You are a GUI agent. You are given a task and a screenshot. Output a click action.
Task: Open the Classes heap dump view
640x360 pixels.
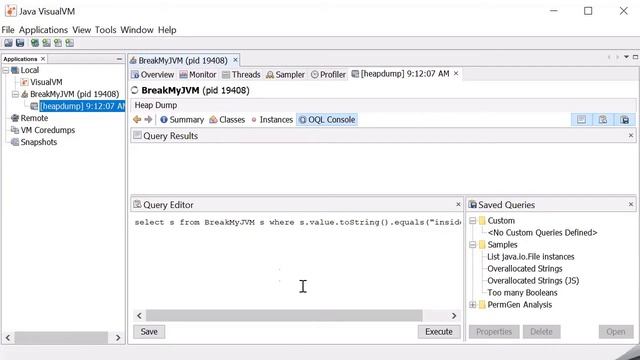coord(227,120)
